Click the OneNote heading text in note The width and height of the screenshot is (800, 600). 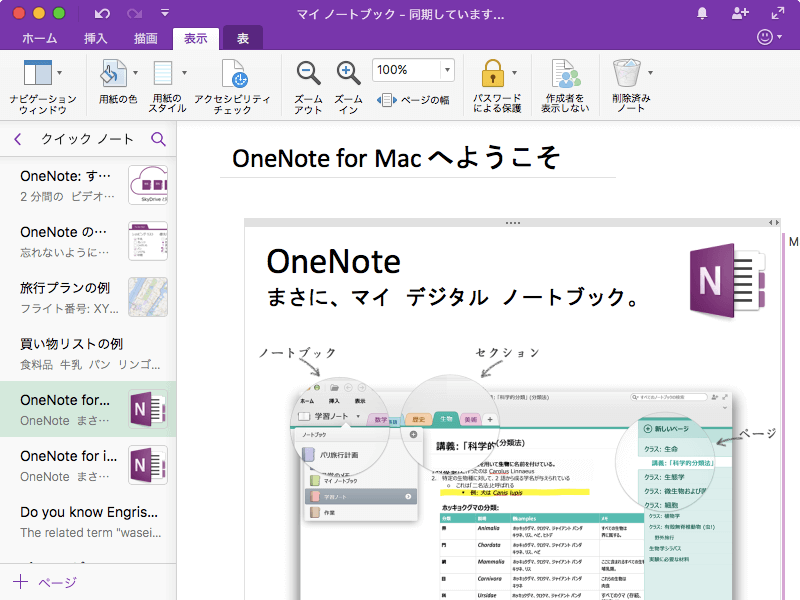point(334,262)
